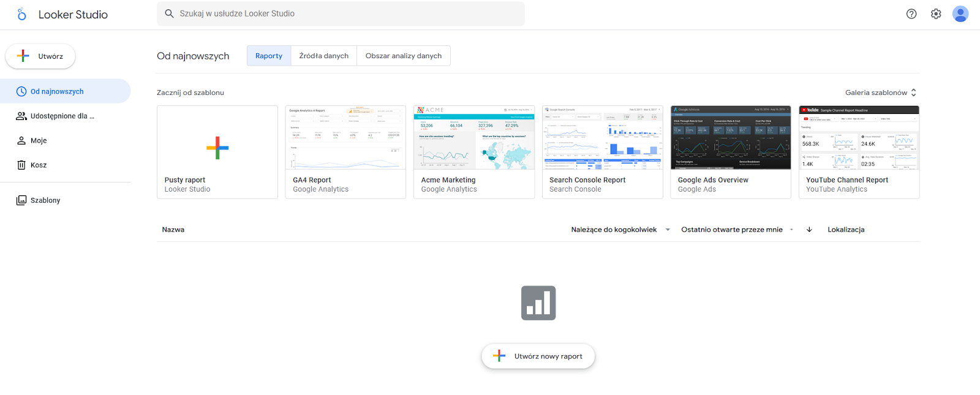Screen dimensions: 980x395
Task: Click the Looker Studio logo icon
Action: (x=21, y=14)
